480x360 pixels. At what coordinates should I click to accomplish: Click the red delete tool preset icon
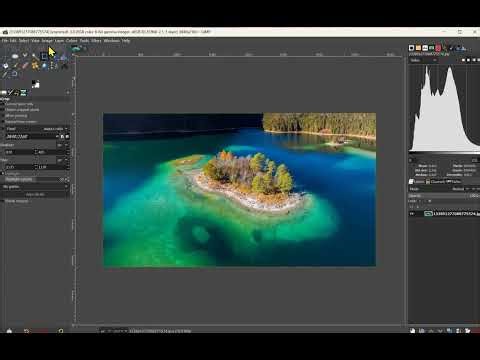43,331
